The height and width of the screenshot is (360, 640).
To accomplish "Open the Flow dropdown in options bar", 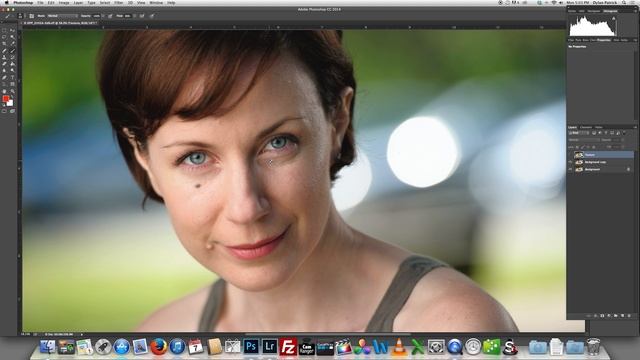I will pyautogui.click(x=134, y=16).
